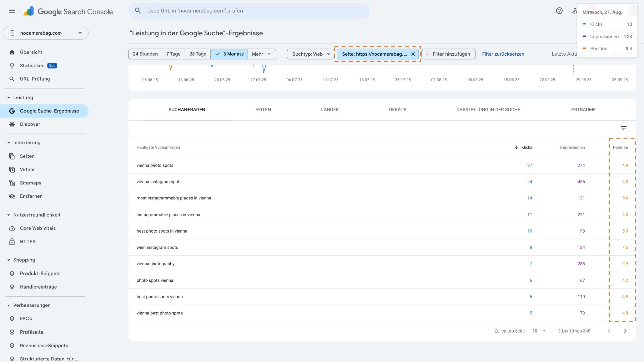644x362 pixels.
Task: Open the Sitemaps section
Action: coord(30,183)
